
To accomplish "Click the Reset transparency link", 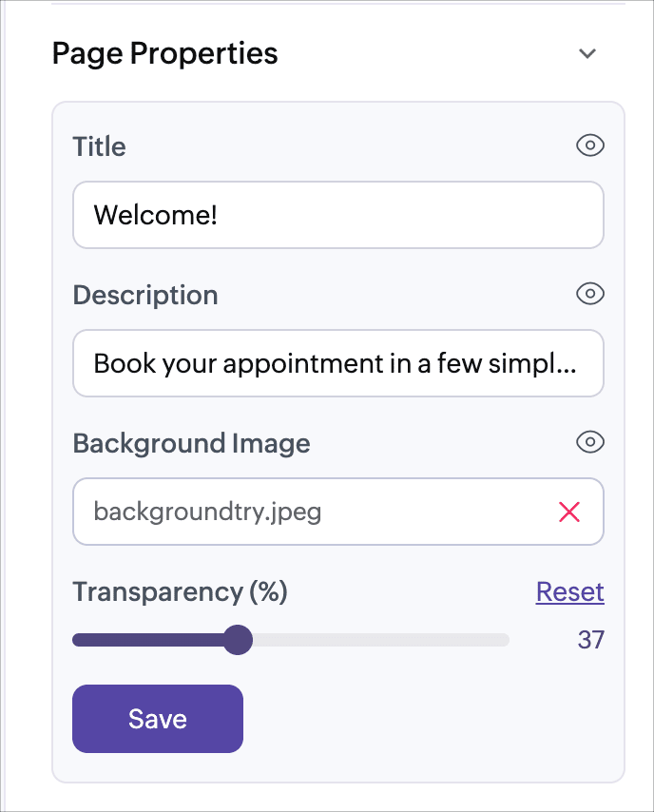I will pos(570,591).
